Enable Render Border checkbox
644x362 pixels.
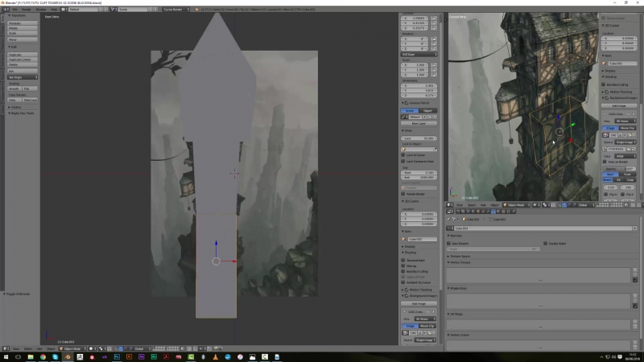403,194
